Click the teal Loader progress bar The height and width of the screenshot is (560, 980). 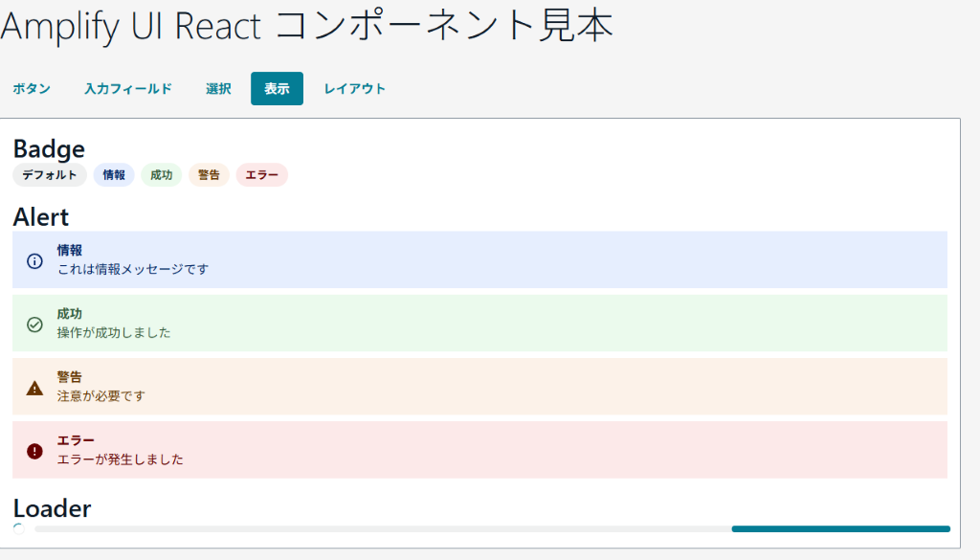click(840, 528)
